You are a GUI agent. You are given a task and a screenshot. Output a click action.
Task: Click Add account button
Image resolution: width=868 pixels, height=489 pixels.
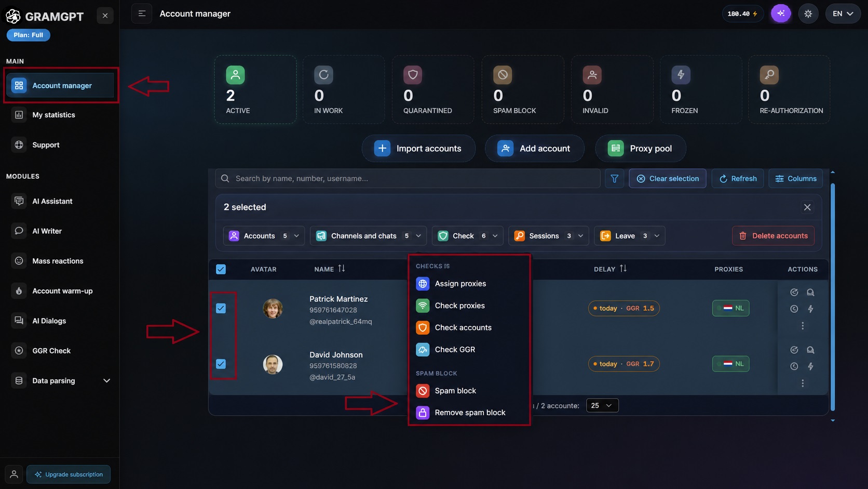coord(534,149)
